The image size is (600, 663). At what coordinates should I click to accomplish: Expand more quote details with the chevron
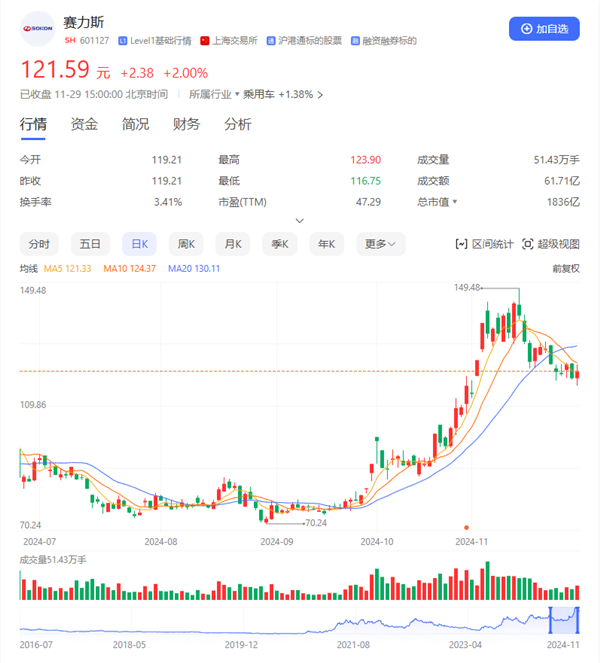point(299,221)
